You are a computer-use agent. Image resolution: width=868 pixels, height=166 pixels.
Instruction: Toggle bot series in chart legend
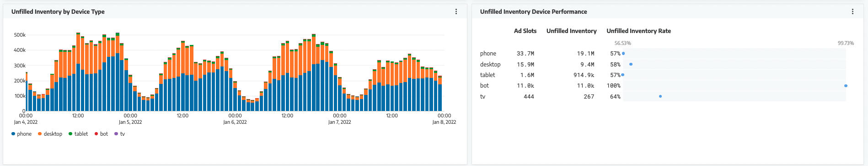101,134
